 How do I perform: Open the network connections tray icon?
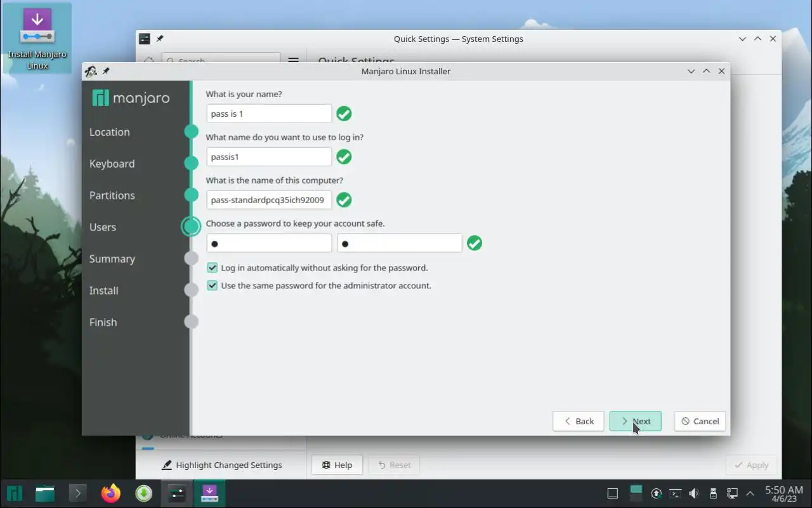(x=732, y=493)
